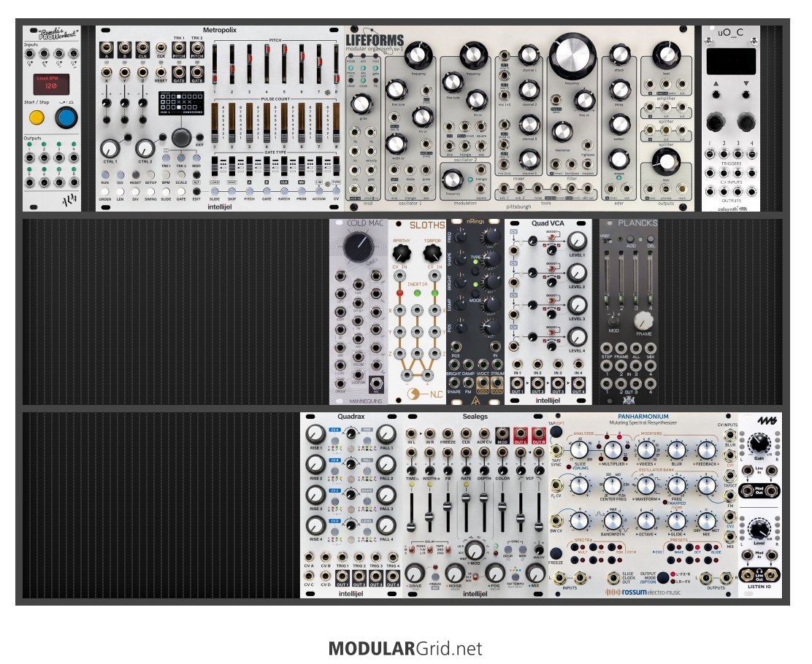
Task: Flip the Sealegs IN/DLY/MIX noise switch
Action: pyautogui.click(x=475, y=577)
